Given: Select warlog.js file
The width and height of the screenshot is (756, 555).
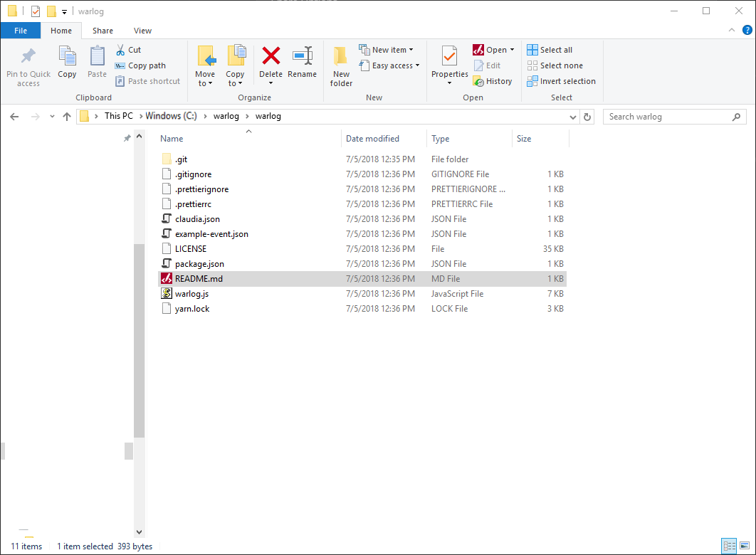Looking at the screenshot, I should pos(362,293).
